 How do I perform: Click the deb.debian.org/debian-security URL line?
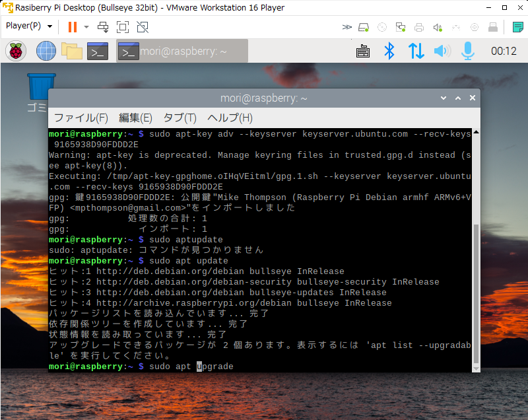[x=244, y=282]
